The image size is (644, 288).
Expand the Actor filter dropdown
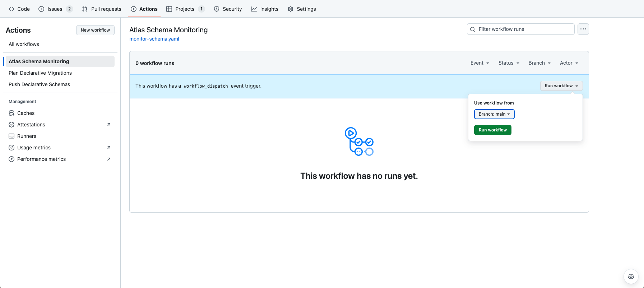569,63
